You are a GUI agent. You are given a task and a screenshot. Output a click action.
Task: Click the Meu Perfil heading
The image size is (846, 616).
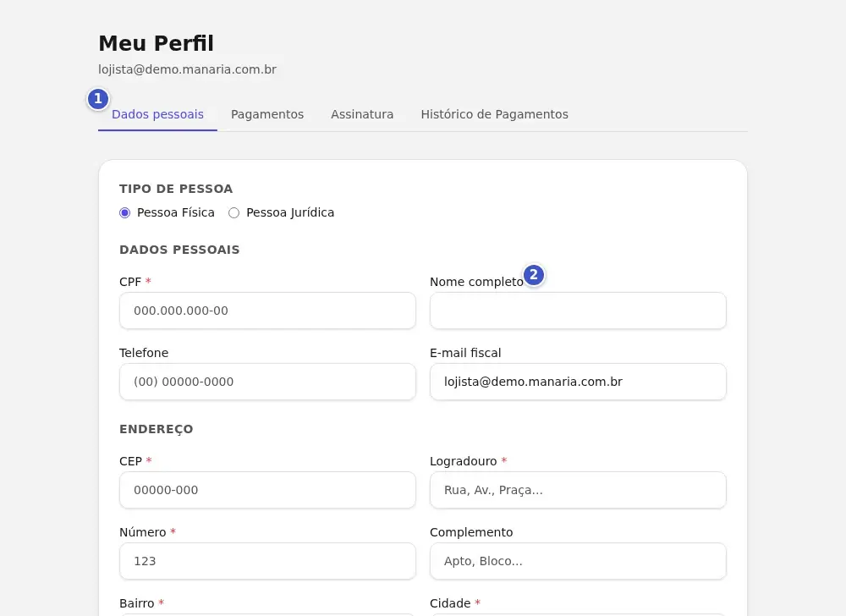click(156, 44)
